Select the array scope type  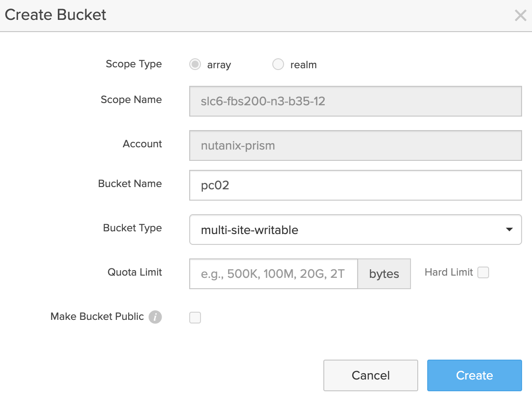point(195,65)
